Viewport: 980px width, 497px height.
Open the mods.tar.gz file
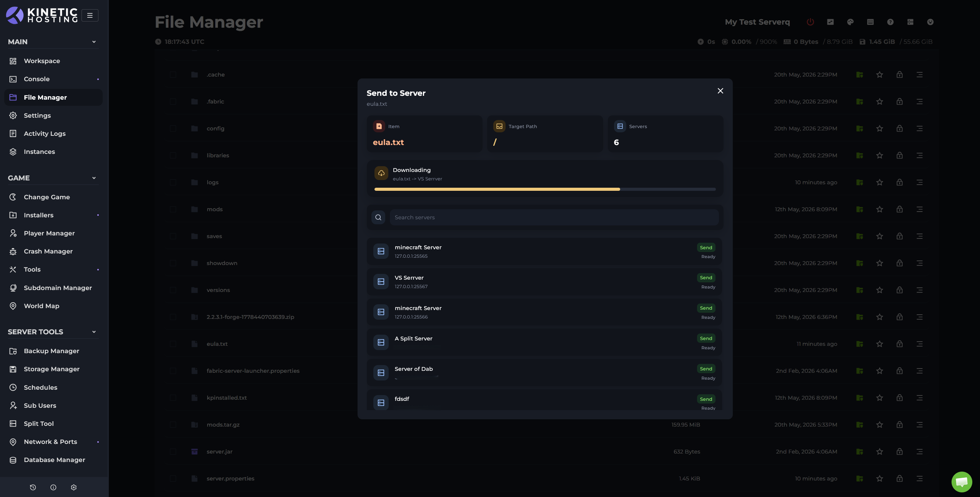pyautogui.click(x=223, y=425)
